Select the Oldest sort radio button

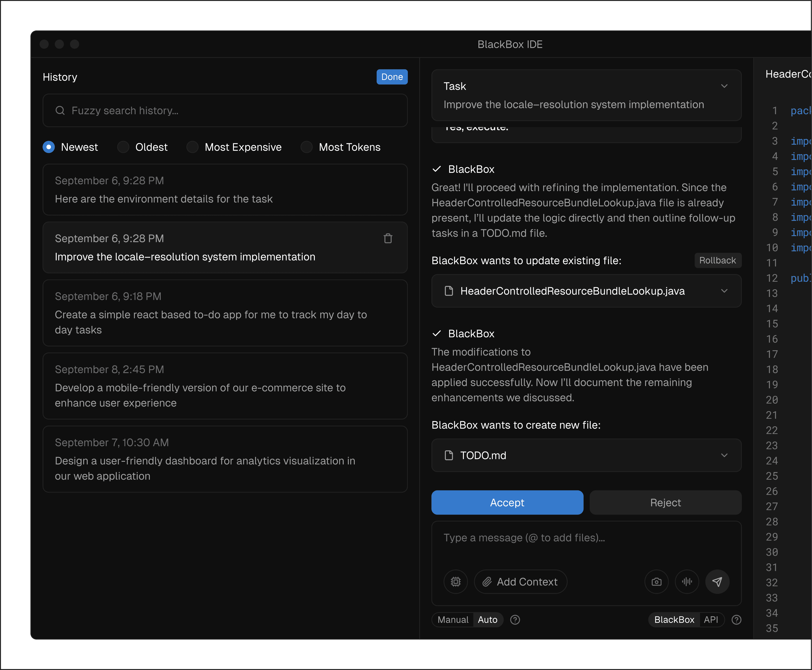click(123, 147)
